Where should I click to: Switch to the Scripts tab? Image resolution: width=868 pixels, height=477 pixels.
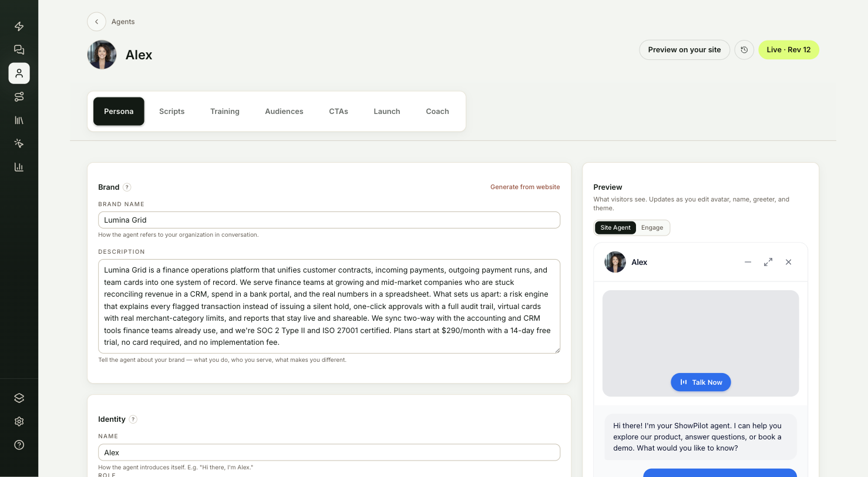172,112
